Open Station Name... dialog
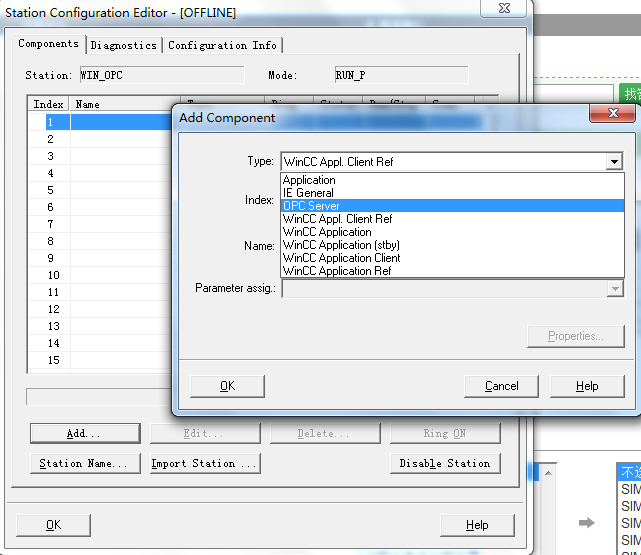This screenshot has height=555, width=641. pos(85,463)
